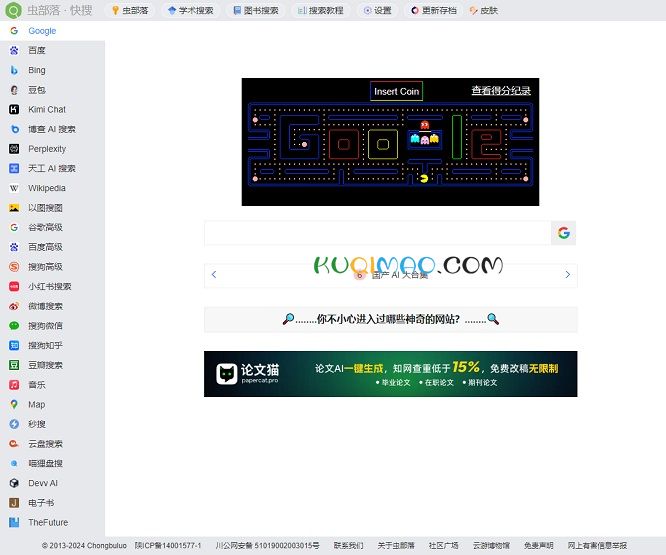Screen dimensions: 666x555
Task: Open the 搜索教程 top menu item
Action: 321,10
